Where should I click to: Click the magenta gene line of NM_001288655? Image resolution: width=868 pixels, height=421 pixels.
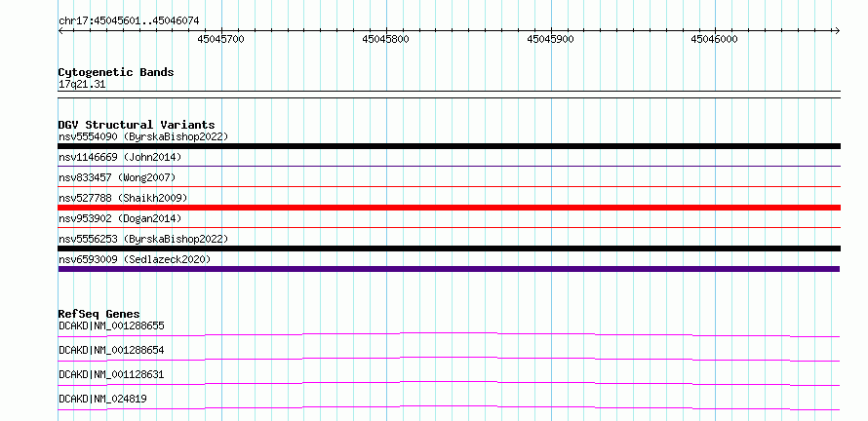tap(449, 334)
